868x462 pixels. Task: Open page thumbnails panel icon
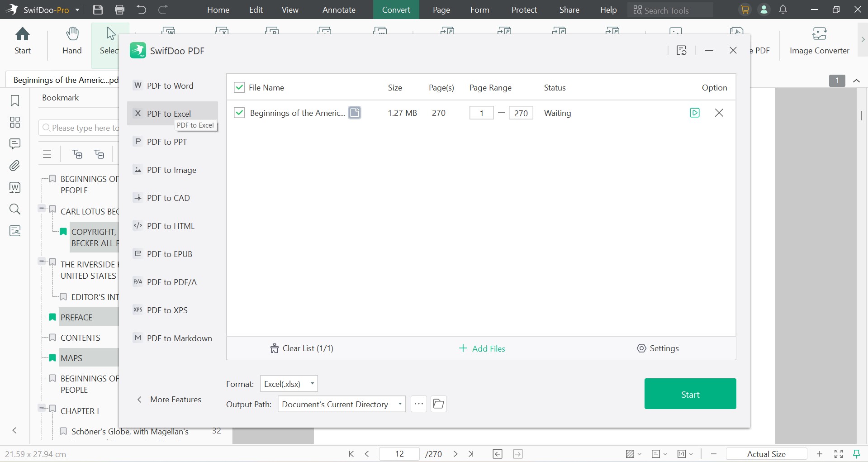tap(15, 122)
